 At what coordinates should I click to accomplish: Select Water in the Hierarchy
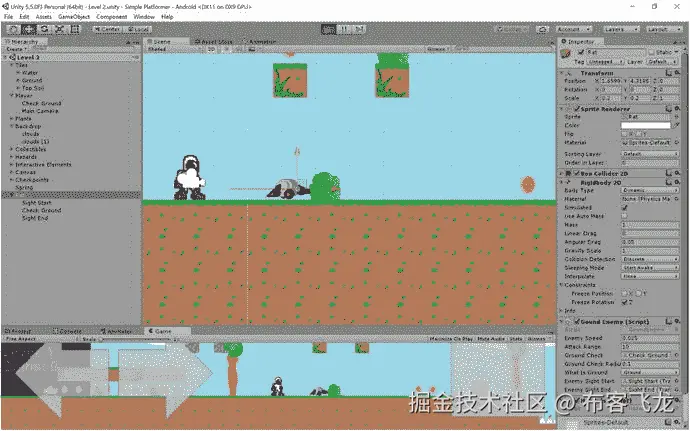30,73
